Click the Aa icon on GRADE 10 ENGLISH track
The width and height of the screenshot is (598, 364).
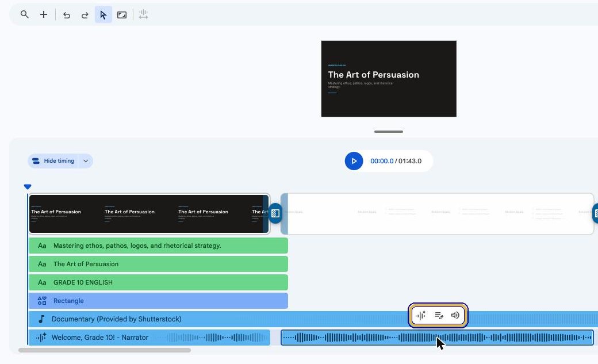pyautogui.click(x=42, y=282)
